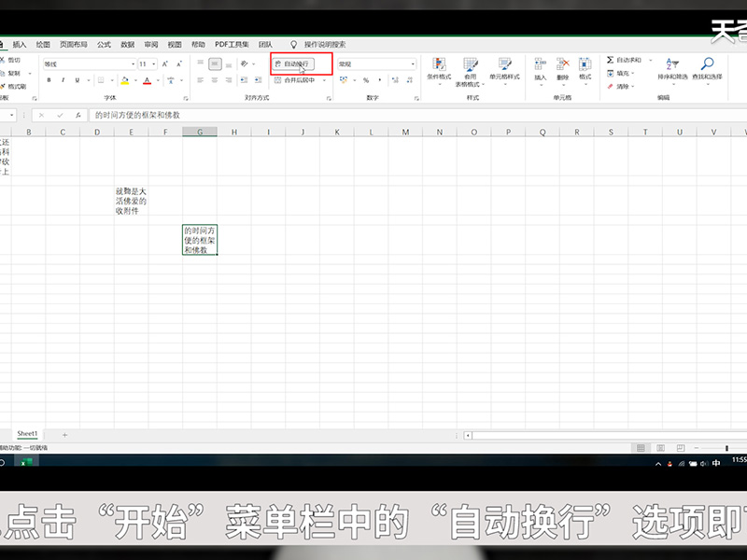Click the zoom slider in status bar
This screenshot has height=560, width=747.
pos(727,448)
